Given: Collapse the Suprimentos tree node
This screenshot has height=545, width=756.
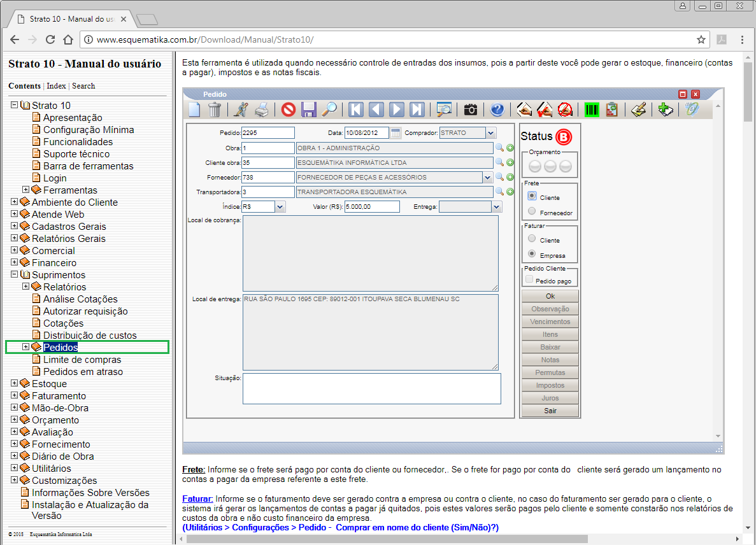Looking at the screenshot, I should coord(15,274).
